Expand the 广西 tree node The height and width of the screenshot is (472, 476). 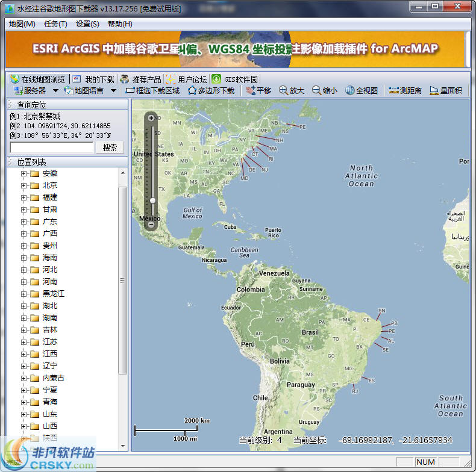(23, 234)
